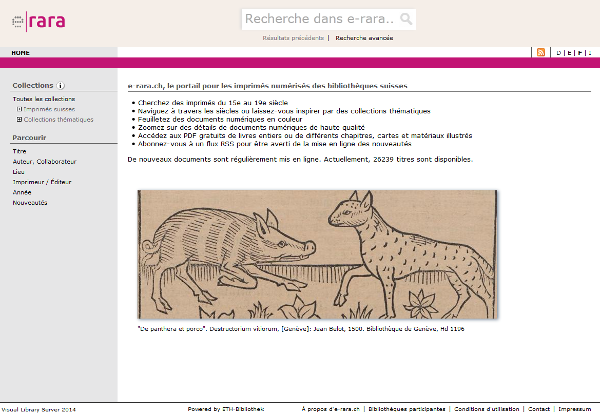Open Impressum footer link
Image resolution: width=600 pixels, height=414 pixels.
coord(575,409)
